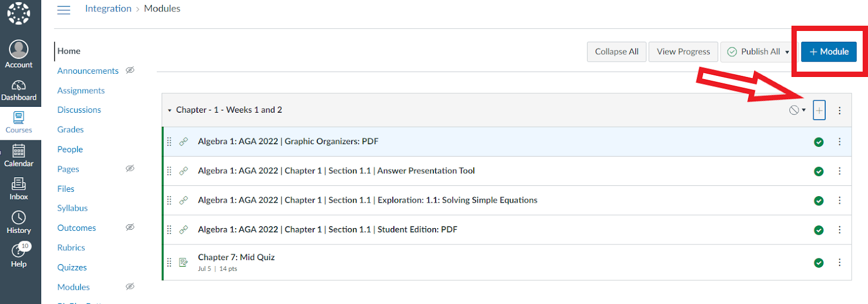Select Grades in the course menu
This screenshot has width=868, height=304.
point(71,130)
